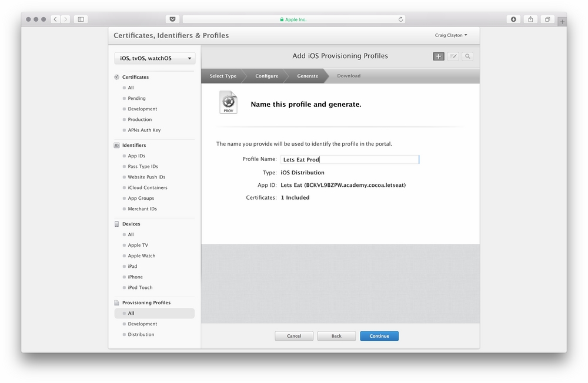Click the Identifiers heading

coord(134,145)
